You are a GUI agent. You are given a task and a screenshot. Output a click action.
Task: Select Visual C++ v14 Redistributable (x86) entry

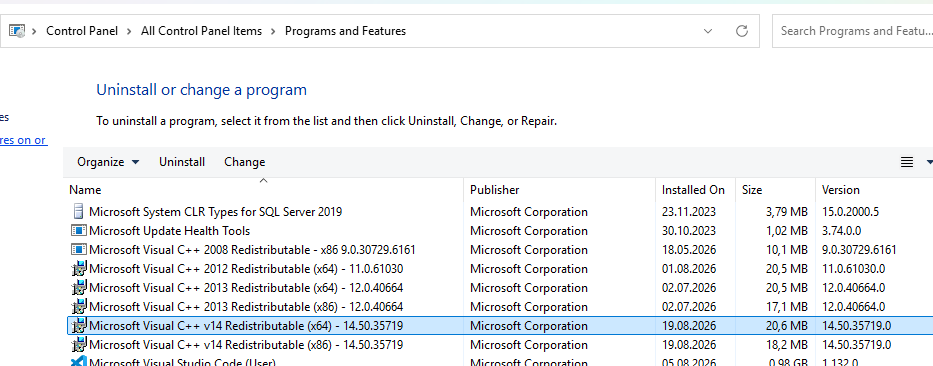(x=246, y=345)
